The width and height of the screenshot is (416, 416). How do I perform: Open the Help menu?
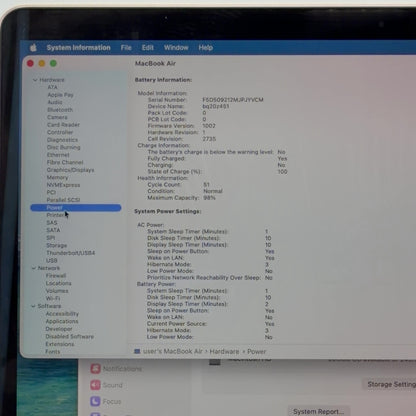206,48
